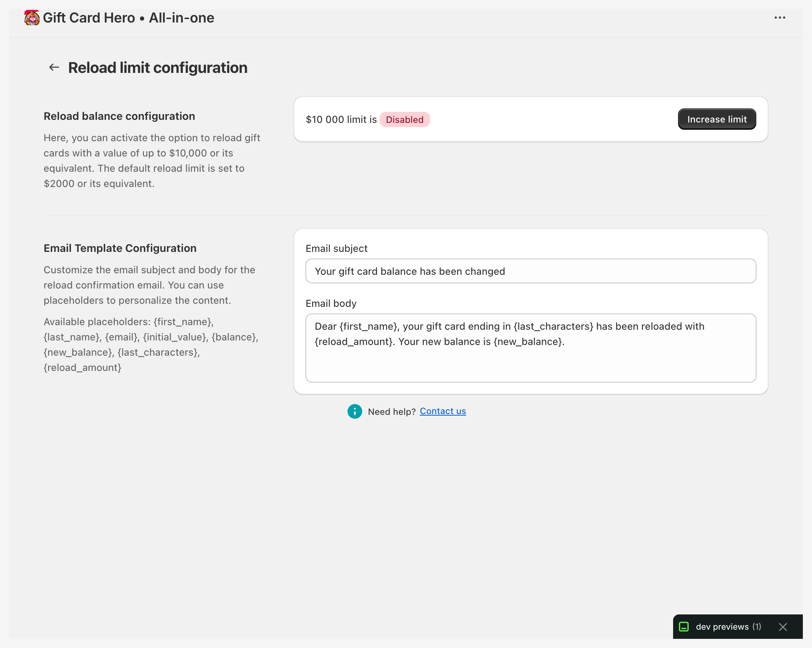Image resolution: width=812 pixels, height=648 pixels.
Task: Click the dev previews (1) label
Action: tap(728, 627)
